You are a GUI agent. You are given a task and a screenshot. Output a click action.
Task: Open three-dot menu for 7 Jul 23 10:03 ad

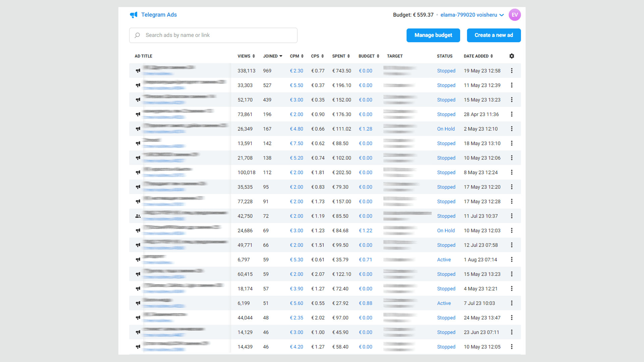(512, 303)
